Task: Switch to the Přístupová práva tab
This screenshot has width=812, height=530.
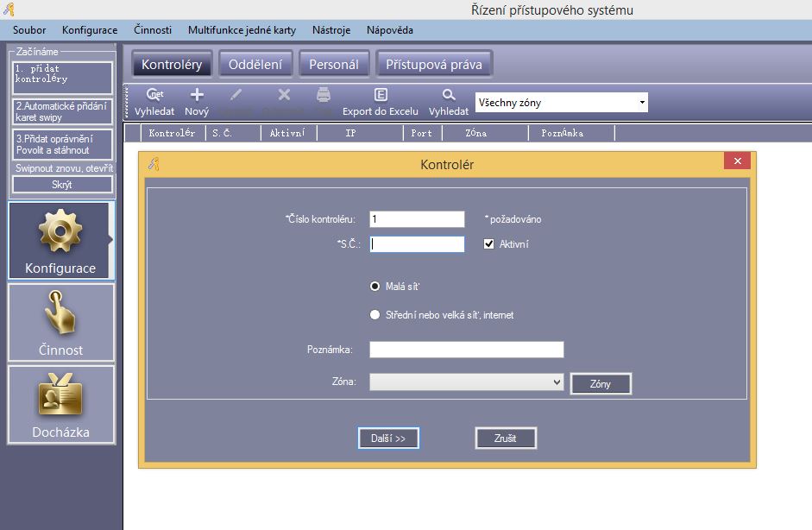Action: click(434, 64)
